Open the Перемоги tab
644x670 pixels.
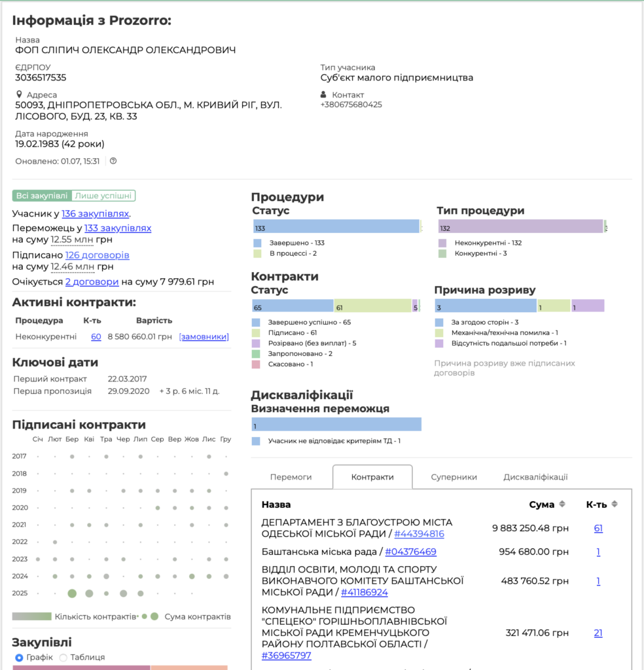click(291, 477)
